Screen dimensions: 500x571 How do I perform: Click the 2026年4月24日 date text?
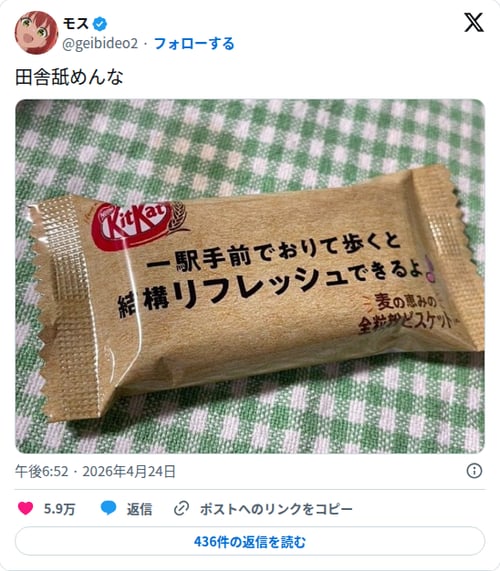tap(129, 471)
